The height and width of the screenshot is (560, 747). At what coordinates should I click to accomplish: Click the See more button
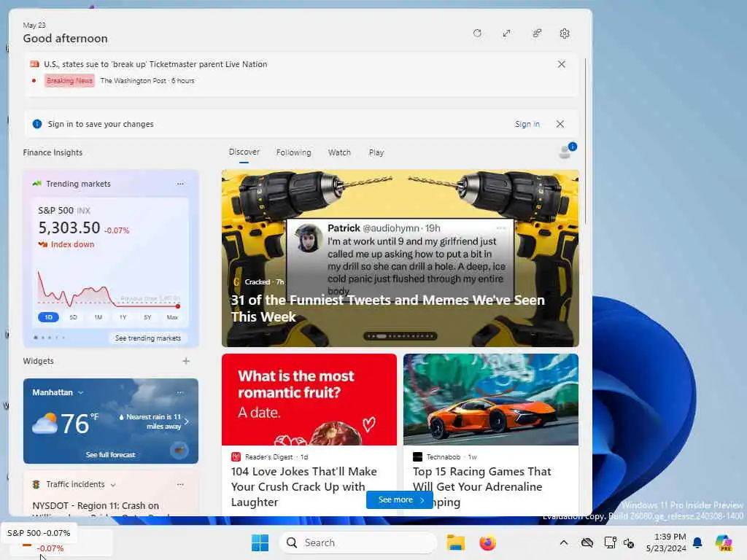point(399,499)
